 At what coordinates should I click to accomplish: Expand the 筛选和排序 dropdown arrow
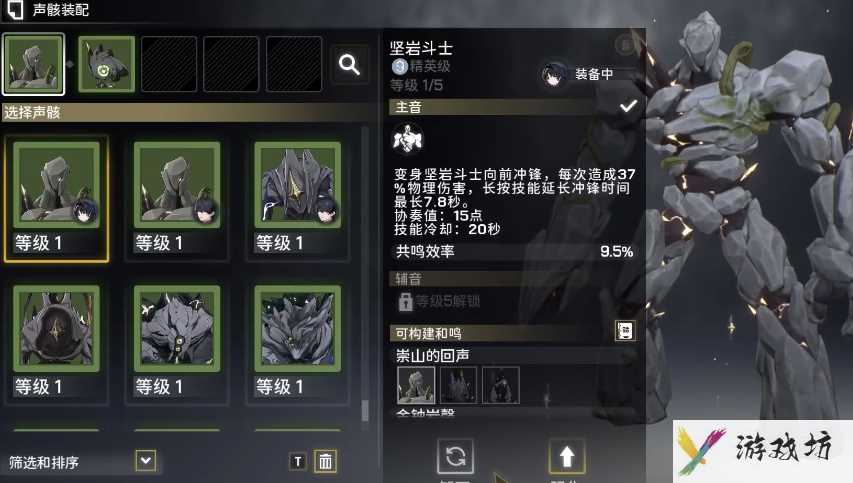145,461
